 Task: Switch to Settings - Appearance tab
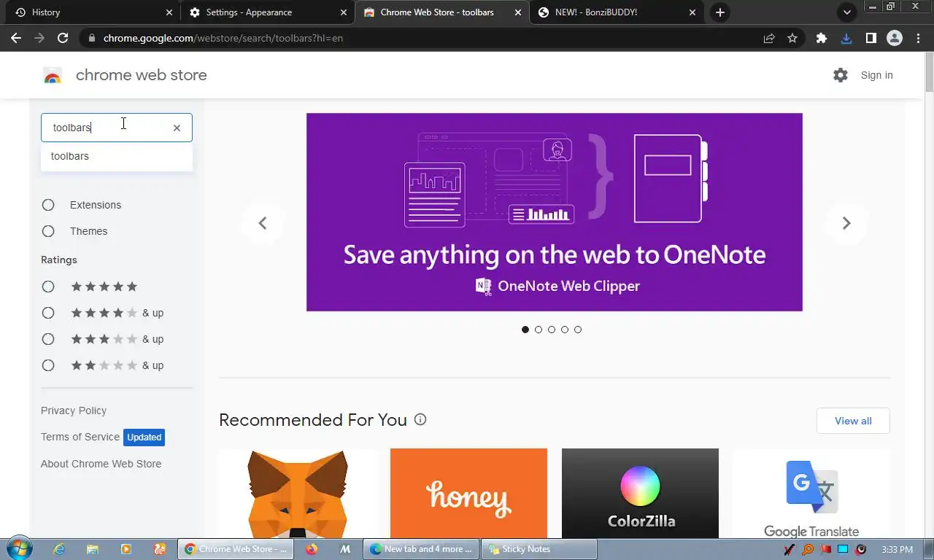[x=267, y=12]
